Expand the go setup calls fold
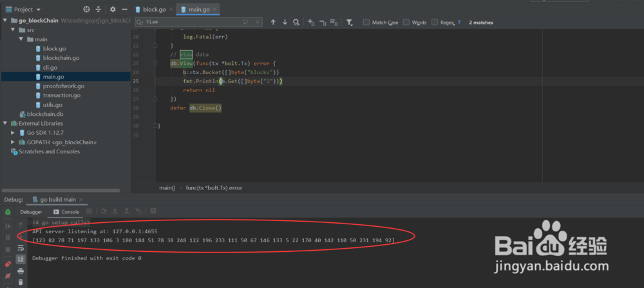The width and height of the screenshot is (644, 288). click(x=30, y=222)
